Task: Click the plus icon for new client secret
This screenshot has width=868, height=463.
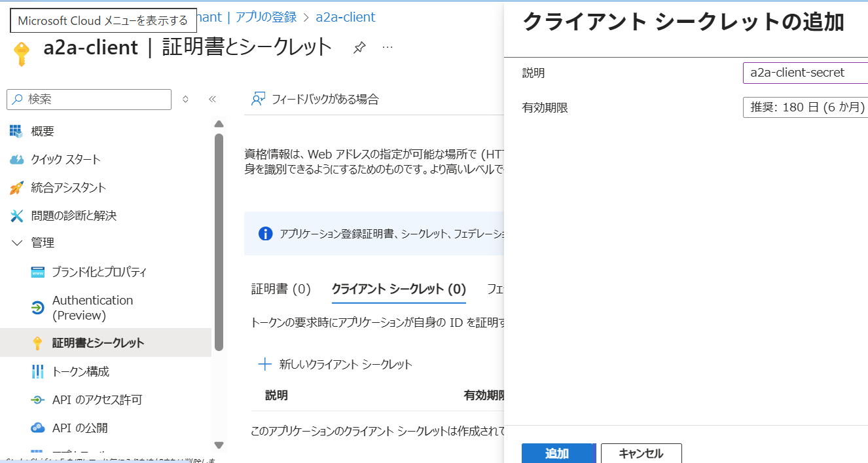Action: coord(264,364)
